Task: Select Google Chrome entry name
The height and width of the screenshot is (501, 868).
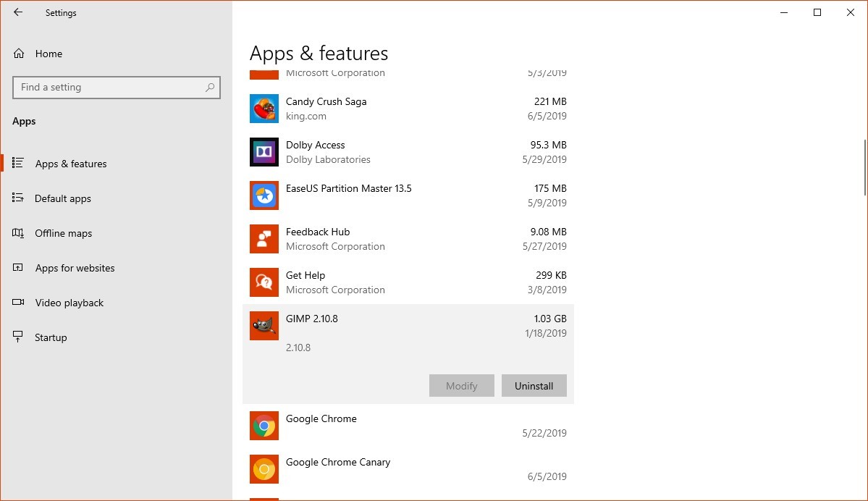Action: tap(321, 419)
